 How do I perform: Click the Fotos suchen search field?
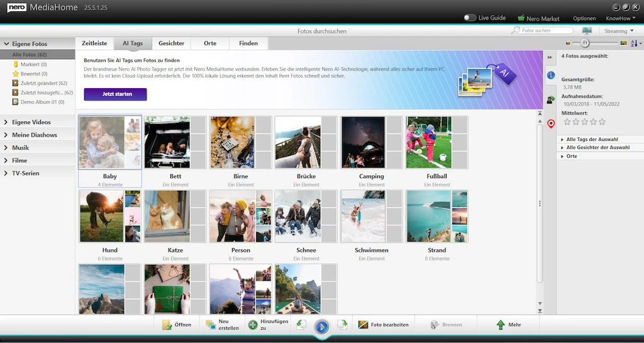tap(543, 30)
